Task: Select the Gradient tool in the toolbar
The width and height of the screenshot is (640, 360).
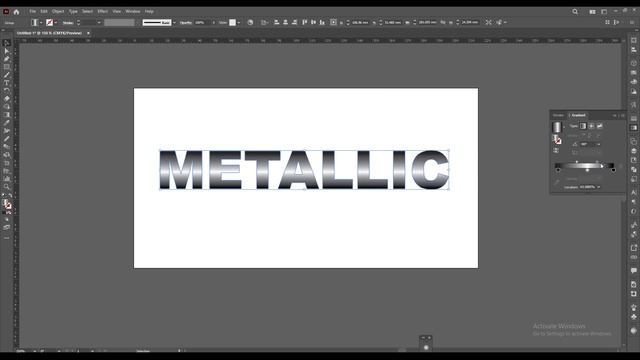Action: pyautogui.click(x=7, y=115)
